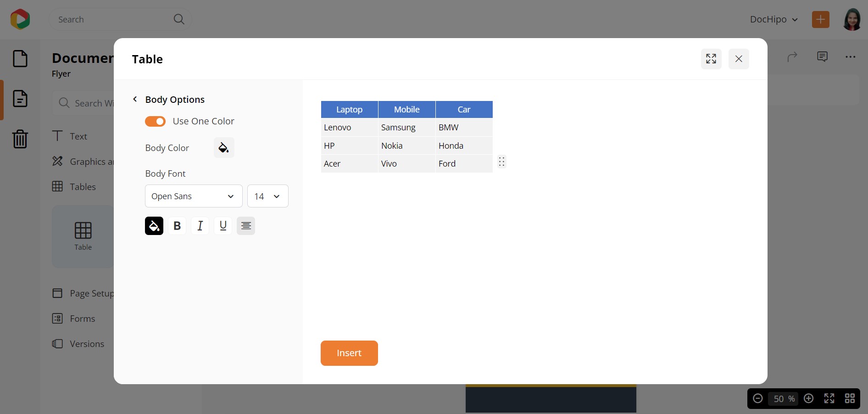Toggle the Use One Color switch
The height and width of the screenshot is (414, 868).
point(156,121)
